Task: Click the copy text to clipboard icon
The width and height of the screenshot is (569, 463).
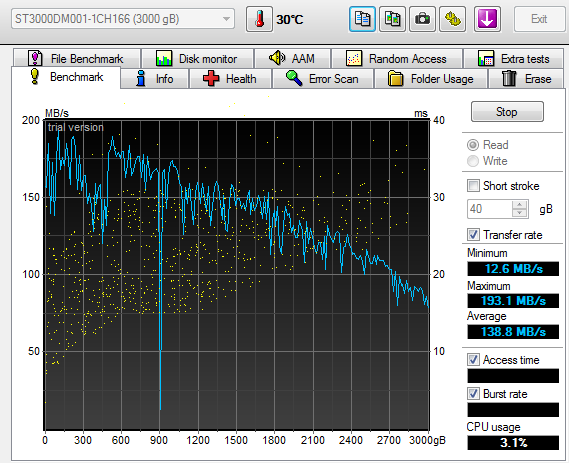Action: pos(362,19)
